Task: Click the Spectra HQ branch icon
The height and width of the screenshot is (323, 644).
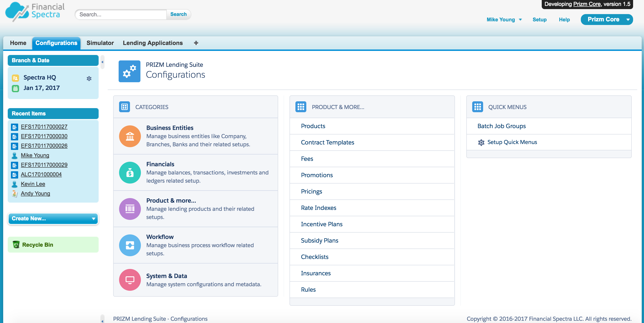Action: [15, 78]
